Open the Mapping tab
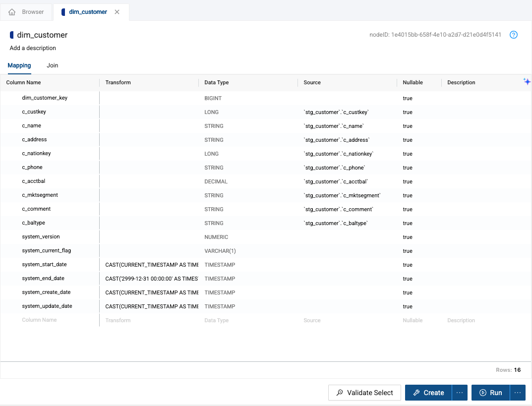The width and height of the screenshot is (532, 406). 19,65
